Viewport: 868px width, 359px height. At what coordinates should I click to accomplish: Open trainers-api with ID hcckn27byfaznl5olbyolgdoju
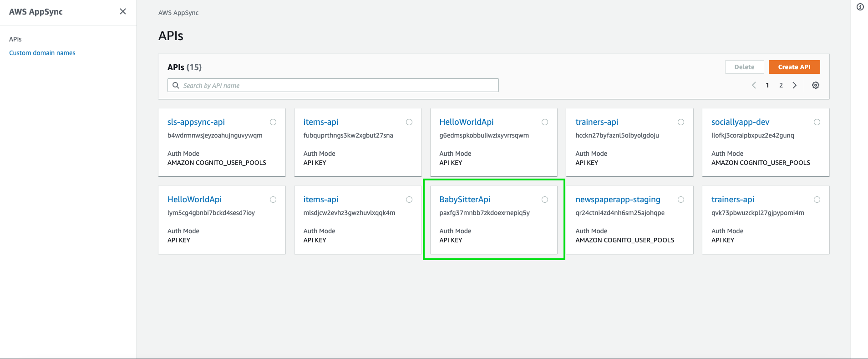click(x=597, y=122)
